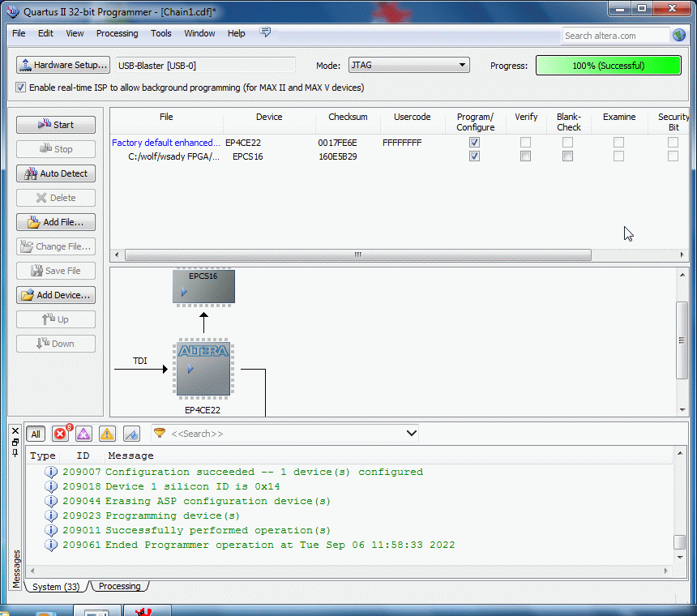Toggle the critical warning messages filter

point(83,434)
